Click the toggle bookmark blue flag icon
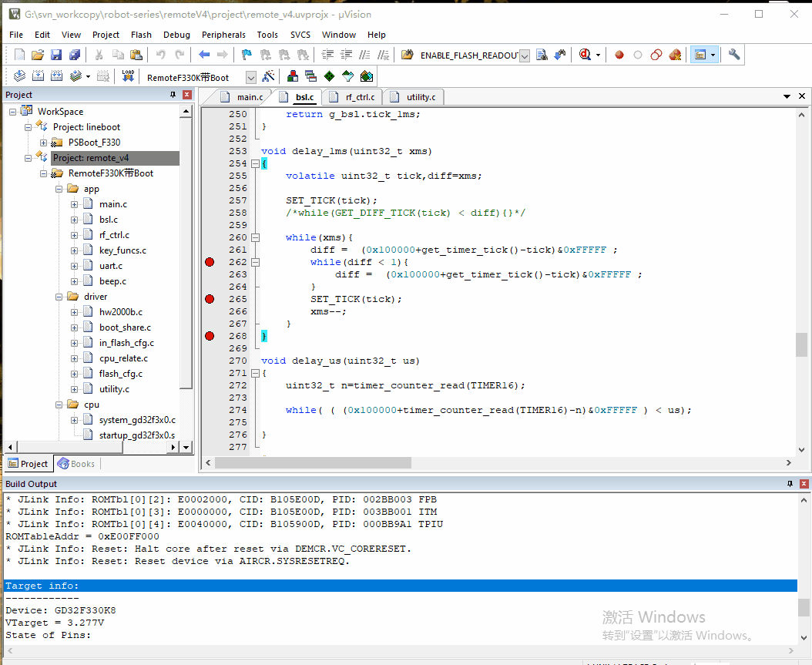 (247, 55)
